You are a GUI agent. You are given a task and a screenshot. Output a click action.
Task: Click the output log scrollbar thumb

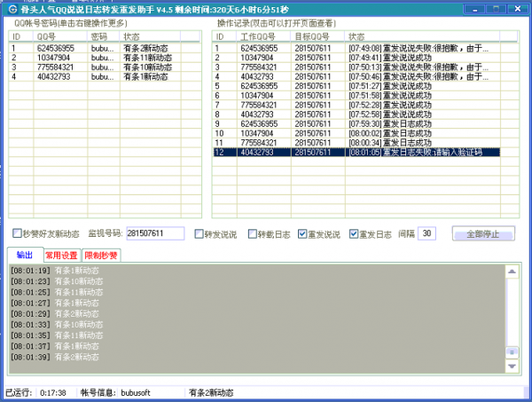pos(512,351)
